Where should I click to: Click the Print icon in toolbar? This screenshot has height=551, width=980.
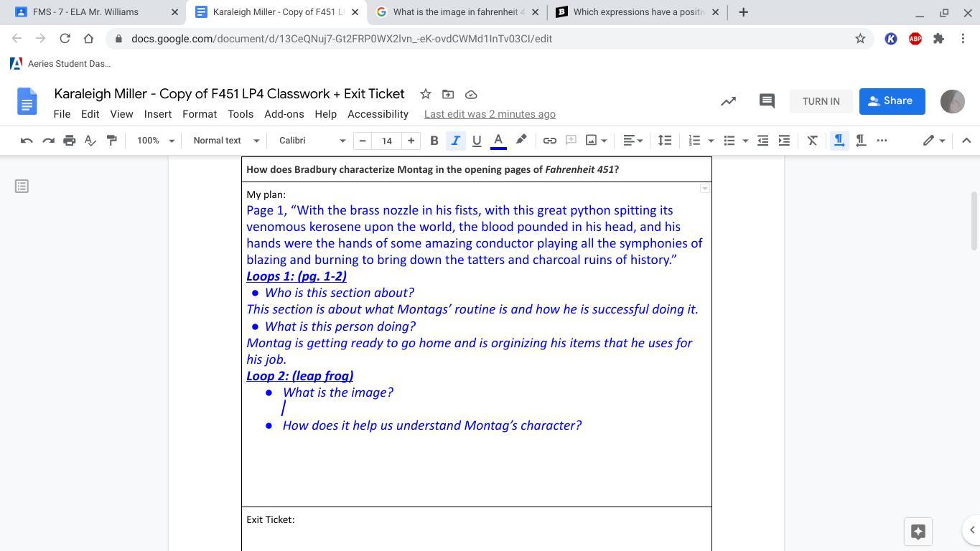[69, 141]
